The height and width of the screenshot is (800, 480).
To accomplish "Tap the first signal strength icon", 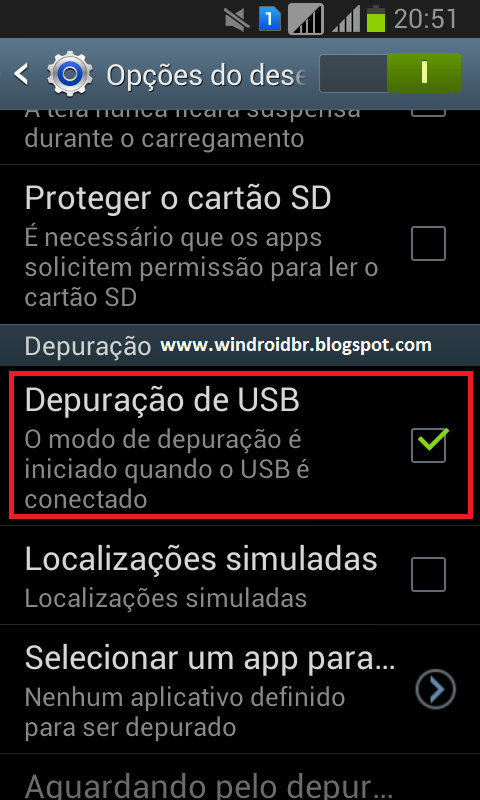I will point(306,19).
